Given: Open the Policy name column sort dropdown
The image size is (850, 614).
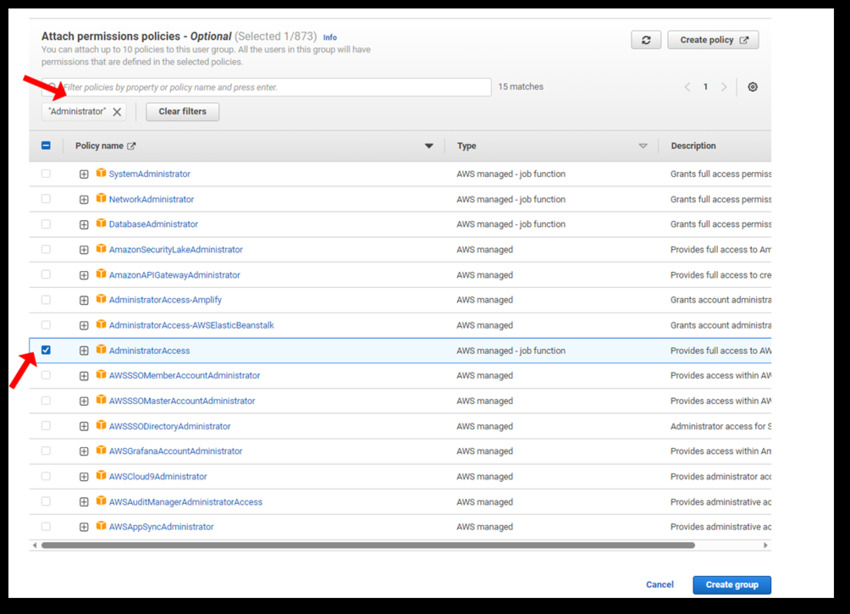Looking at the screenshot, I should click(429, 146).
